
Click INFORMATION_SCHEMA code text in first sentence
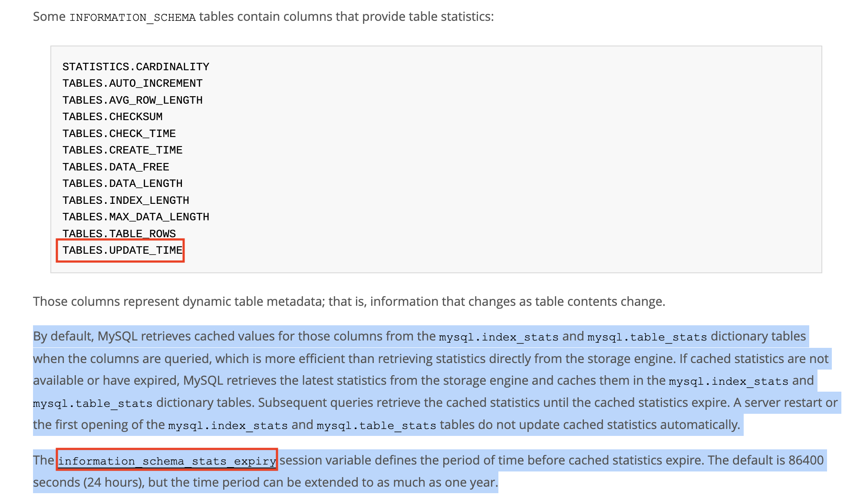[x=132, y=17]
